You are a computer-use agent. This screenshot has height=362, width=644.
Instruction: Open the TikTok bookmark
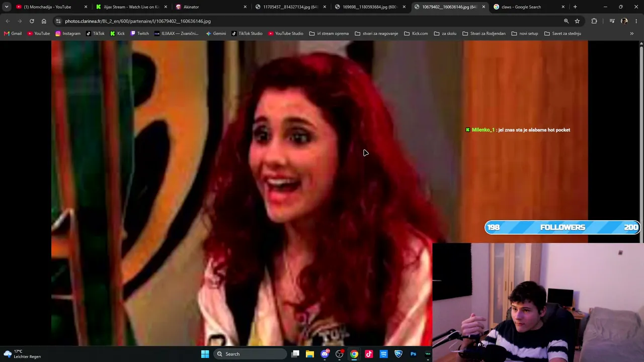95,34
